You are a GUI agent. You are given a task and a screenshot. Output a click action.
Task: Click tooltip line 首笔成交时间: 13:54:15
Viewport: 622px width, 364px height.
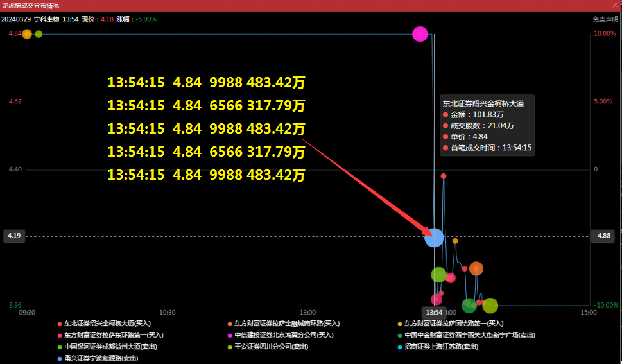tap(487, 148)
